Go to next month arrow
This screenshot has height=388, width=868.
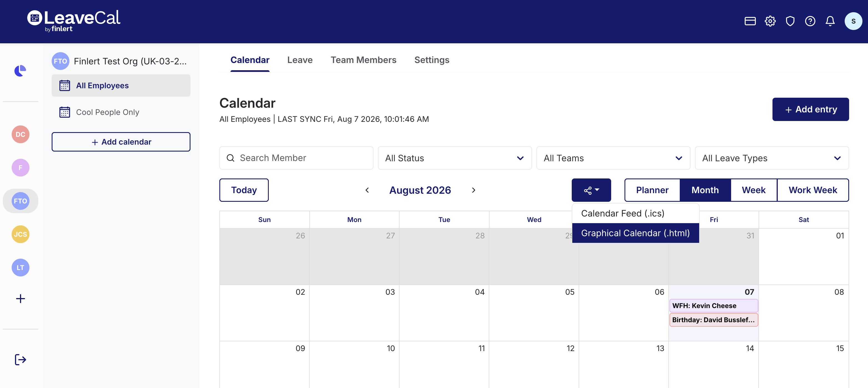(x=473, y=190)
